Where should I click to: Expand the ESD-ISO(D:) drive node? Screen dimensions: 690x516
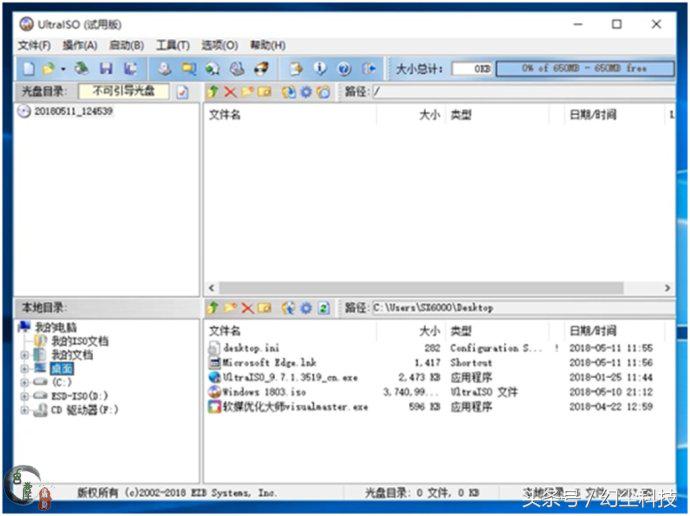pyautogui.click(x=25, y=396)
